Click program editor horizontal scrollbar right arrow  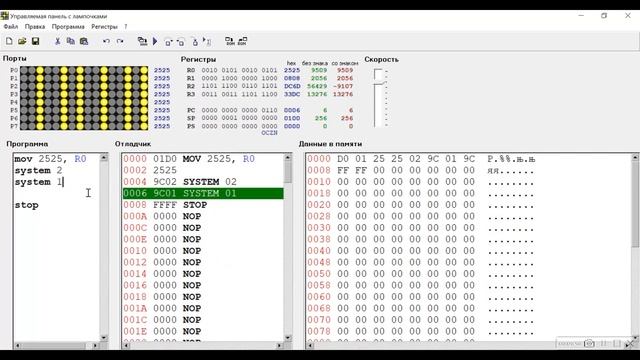pyautogui.click(x=95, y=345)
